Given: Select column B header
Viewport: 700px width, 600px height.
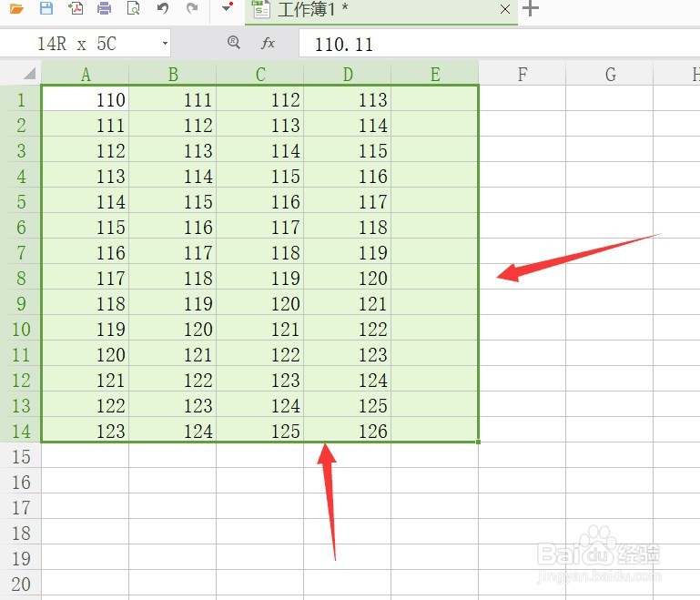Looking at the screenshot, I should pyautogui.click(x=173, y=74).
